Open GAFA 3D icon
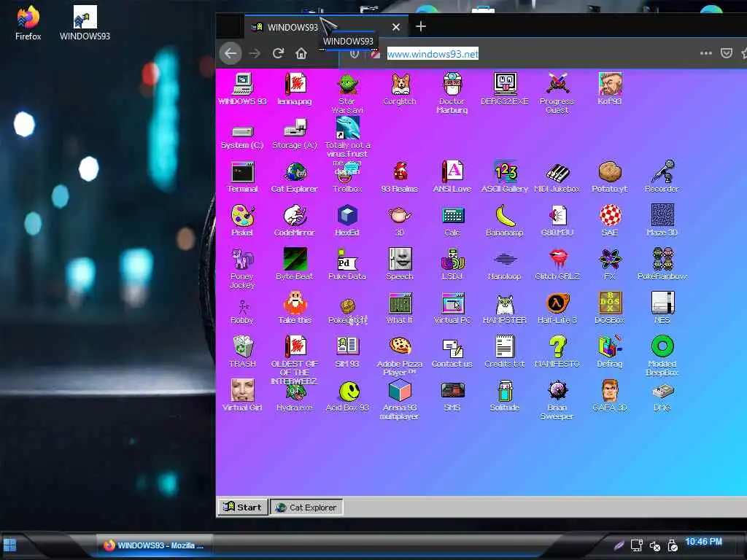Screen dimensions: 747x560 [x=610, y=391]
